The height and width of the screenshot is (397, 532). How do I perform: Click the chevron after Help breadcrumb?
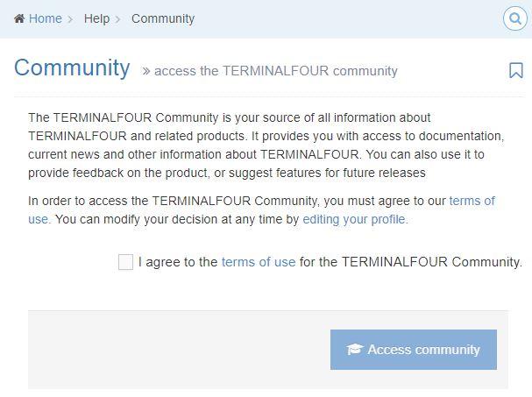(117, 18)
